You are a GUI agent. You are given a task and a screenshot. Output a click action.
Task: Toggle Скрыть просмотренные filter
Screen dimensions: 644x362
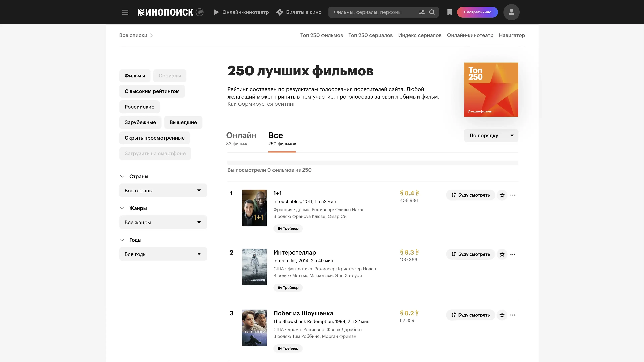(x=154, y=138)
